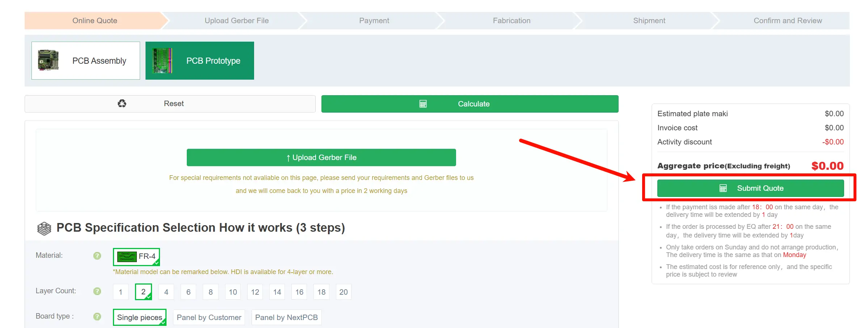Click the help icon beside Layer Count
The height and width of the screenshot is (328, 868).
97,291
